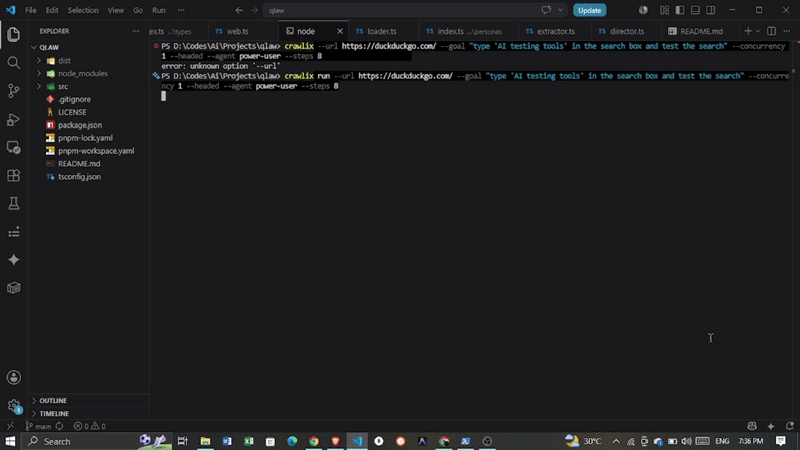Click the Update button
This screenshot has height=450, width=800.
point(589,10)
